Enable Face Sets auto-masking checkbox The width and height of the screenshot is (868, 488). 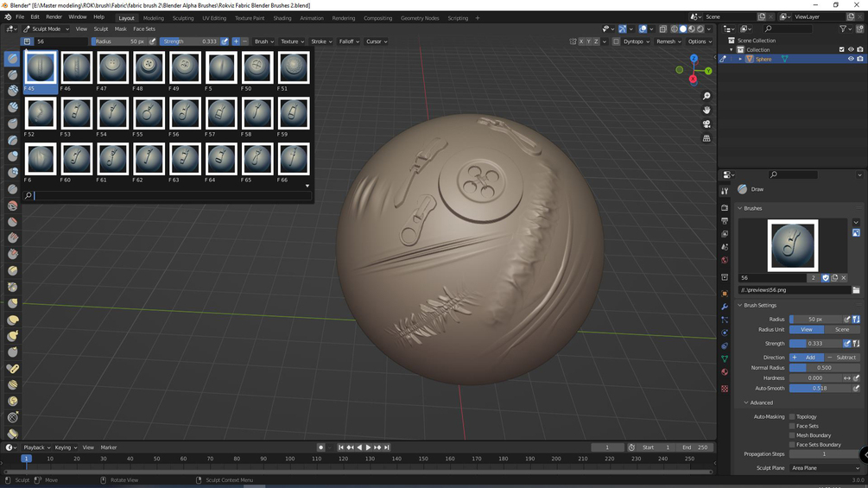tap(792, 426)
